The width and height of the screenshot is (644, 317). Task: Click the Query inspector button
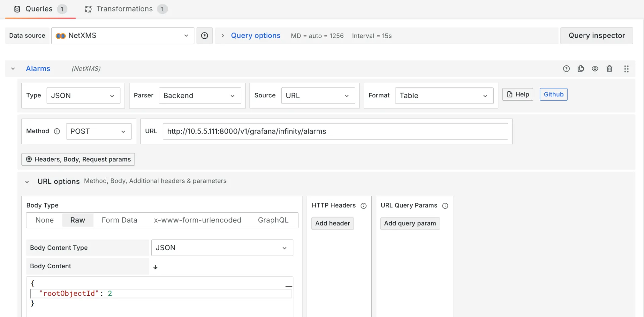click(x=596, y=35)
